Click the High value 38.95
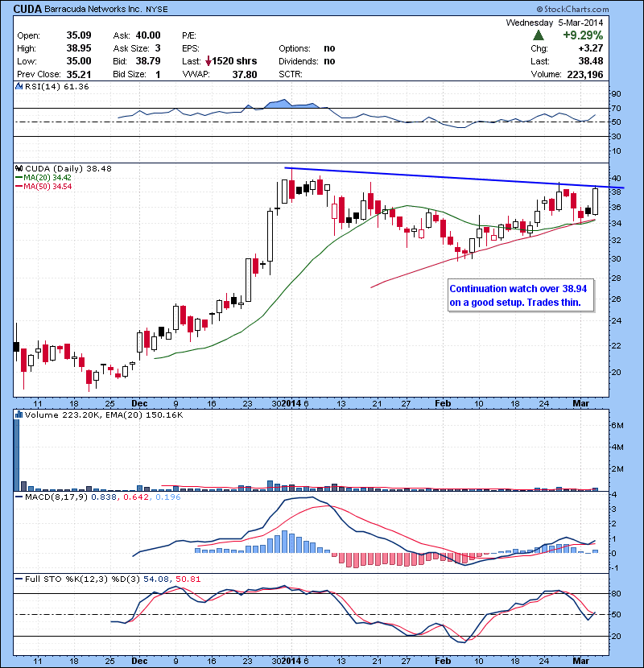This screenshot has width=644, height=668. pos(79,48)
